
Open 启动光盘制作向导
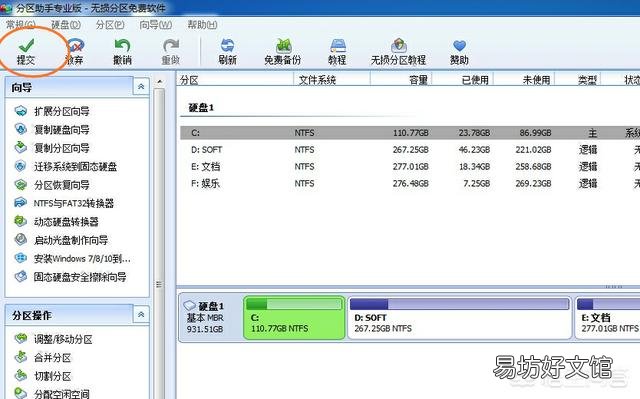coord(71,240)
